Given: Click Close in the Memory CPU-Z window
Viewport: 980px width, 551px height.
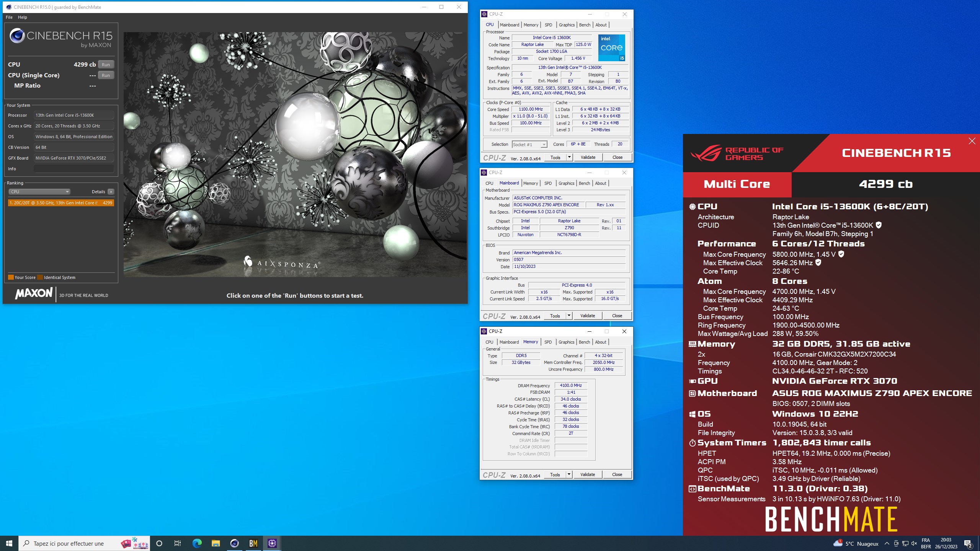Looking at the screenshot, I should click(x=617, y=474).
